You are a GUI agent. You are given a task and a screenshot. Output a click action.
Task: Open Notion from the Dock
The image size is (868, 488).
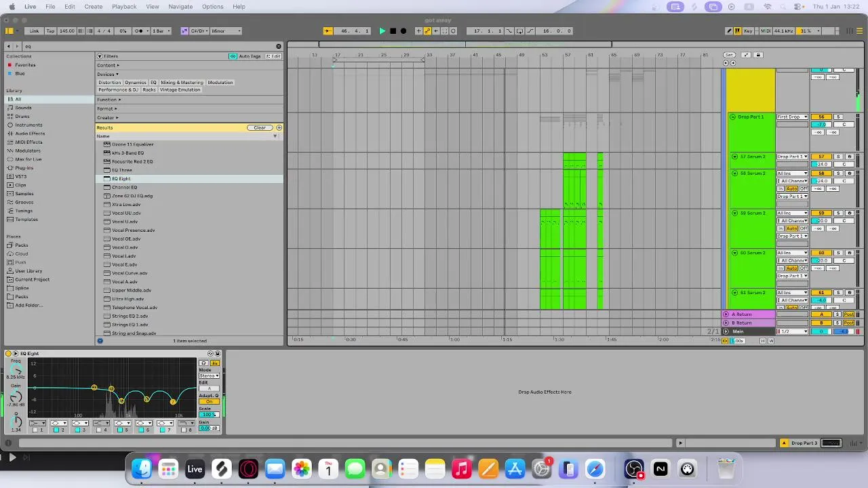click(660, 468)
